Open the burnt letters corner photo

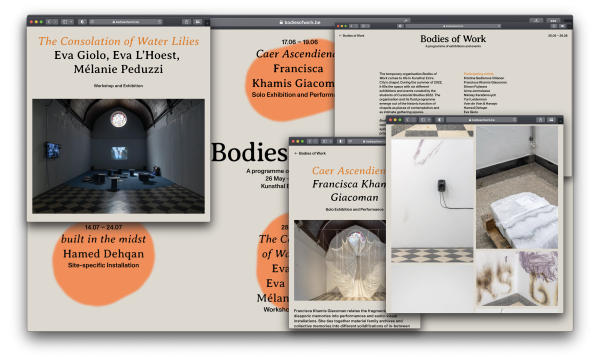point(517,278)
